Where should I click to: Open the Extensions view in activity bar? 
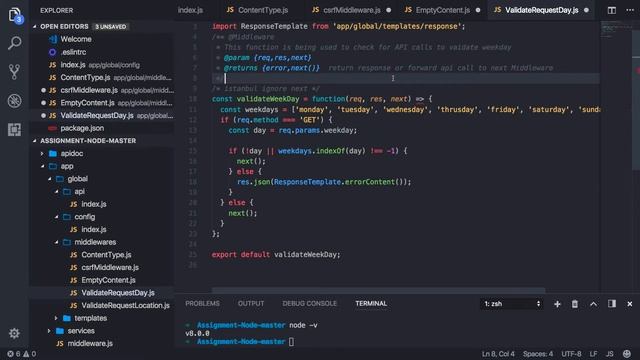[14, 130]
